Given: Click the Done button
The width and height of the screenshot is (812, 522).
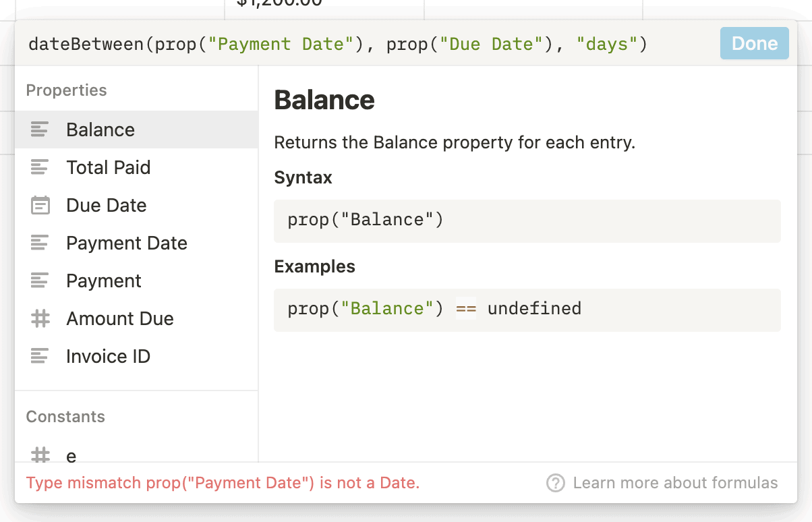Looking at the screenshot, I should pyautogui.click(x=754, y=43).
